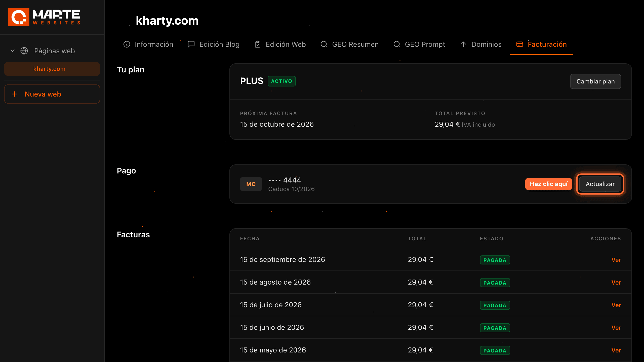This screenshot has height=362, width=644.
Task: Open the GEO Prompt tab
Action: point(419,44)
